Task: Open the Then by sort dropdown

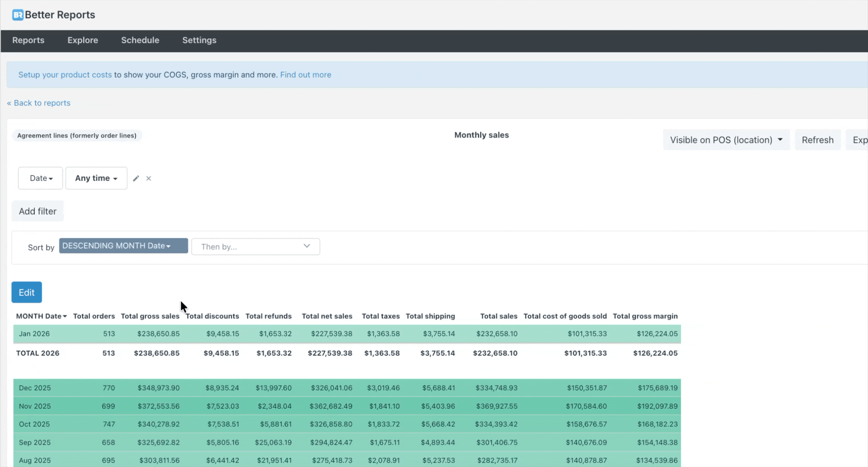Action: click(255, 246)
